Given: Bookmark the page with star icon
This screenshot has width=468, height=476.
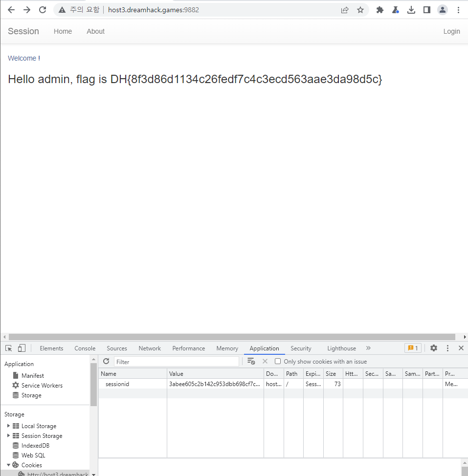Looking at the screenshot, I should pyautogui.click(x=360, y=10).
